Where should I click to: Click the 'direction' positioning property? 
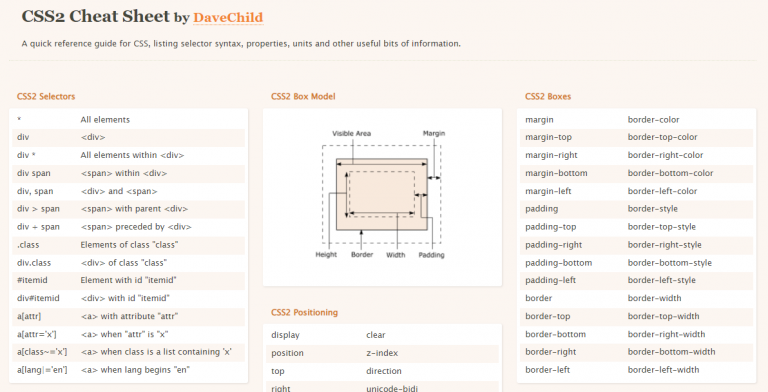point(384,371)
